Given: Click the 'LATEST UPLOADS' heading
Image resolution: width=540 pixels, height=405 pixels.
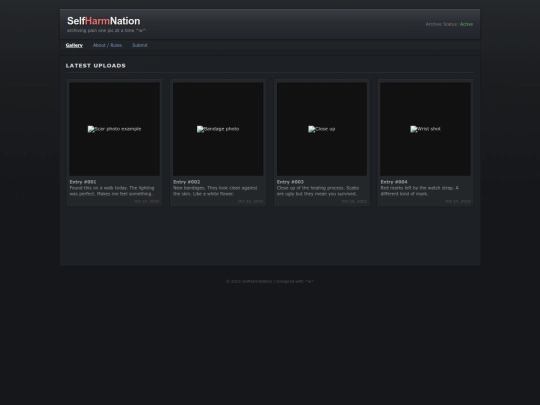Looking at the screenshot, I should tap(96, 65).
